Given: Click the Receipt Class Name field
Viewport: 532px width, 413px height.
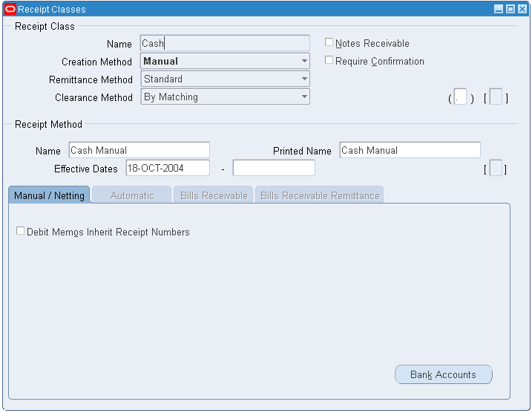Looking at the screenshot, I should tap(225, 44).
